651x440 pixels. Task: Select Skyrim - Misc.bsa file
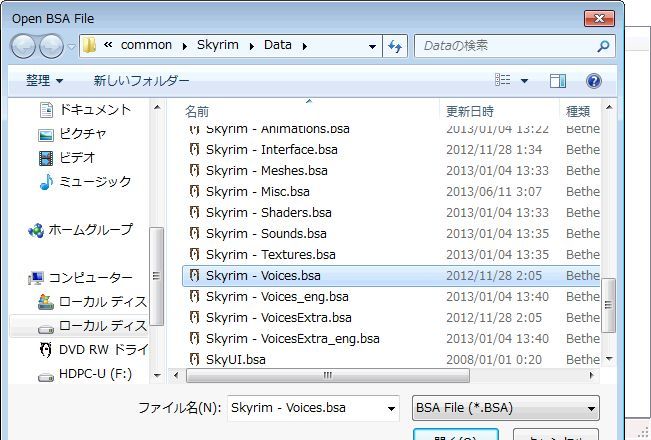(390, 192)
